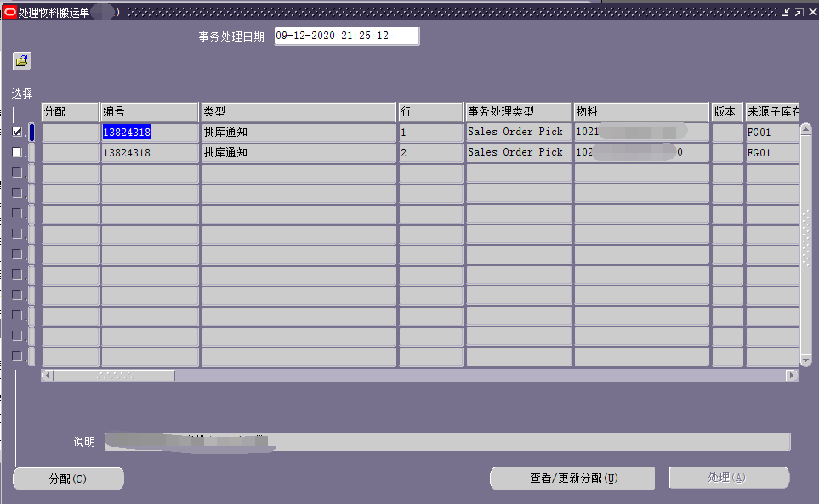Tick the third row's empty selection checkbox

click(17, 173)
